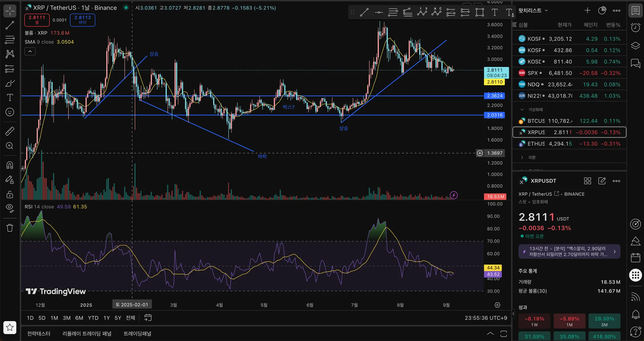Select the BTCUSD row in the watchlist
Viewport: 644px width, 341px height.
point(569,121)
